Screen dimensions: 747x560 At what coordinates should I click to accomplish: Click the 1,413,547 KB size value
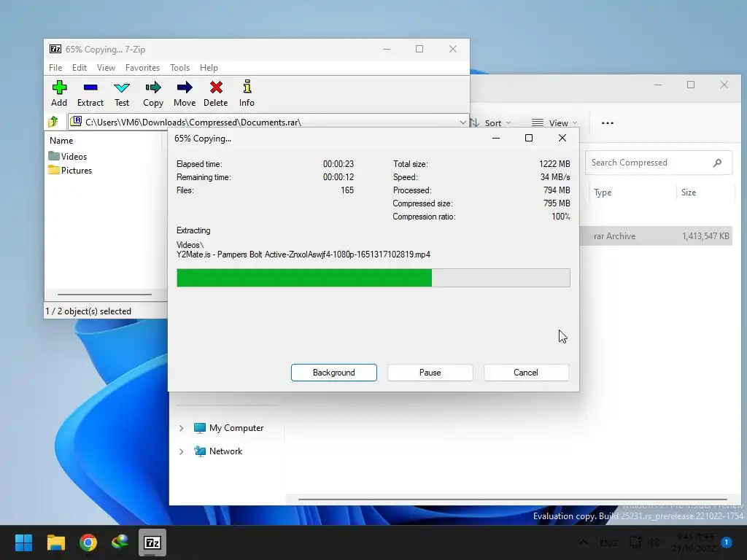705,236
